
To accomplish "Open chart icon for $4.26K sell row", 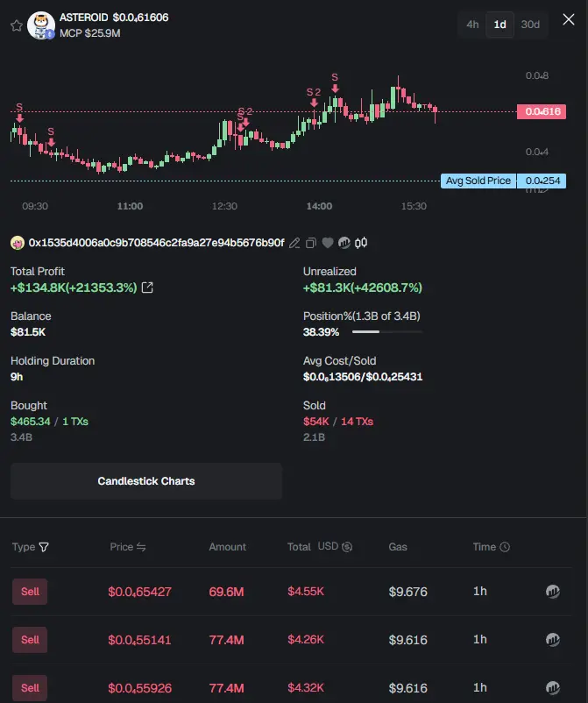I will coord(553,639).
